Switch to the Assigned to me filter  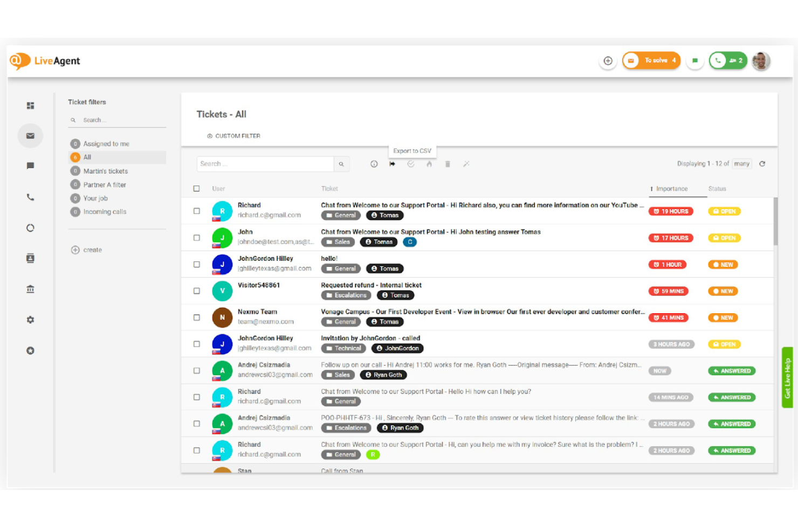coord(106,143)
